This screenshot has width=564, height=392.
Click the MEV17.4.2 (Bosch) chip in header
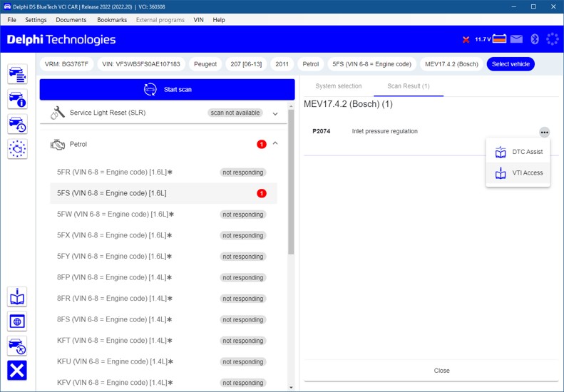[x=452, y=64]
